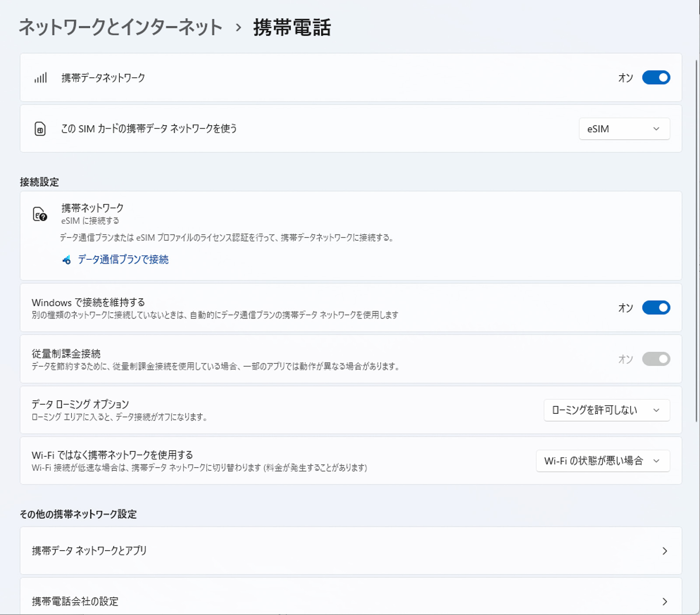Open the eSIM SIM card selection dropdown
The height and width of the screenshot is (615, 700).
coord(623,129)
